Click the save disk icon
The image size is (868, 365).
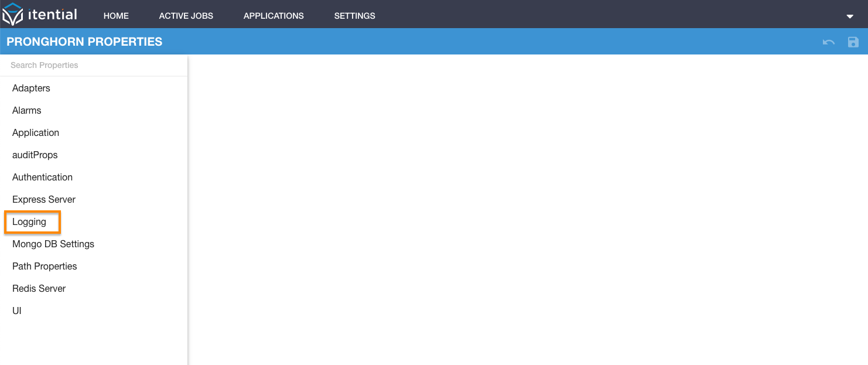pyautogui.click(x=853, y=42)
